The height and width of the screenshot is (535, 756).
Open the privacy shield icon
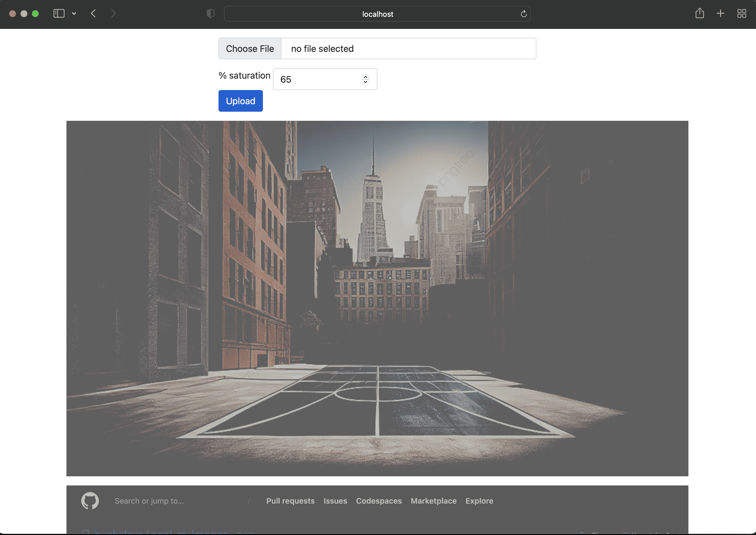pyautogui.click(x=211, y=13)
